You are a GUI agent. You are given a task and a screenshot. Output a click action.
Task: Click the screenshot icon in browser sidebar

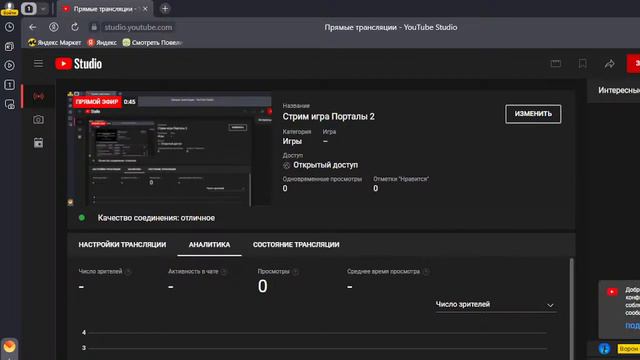coord(9,104)
